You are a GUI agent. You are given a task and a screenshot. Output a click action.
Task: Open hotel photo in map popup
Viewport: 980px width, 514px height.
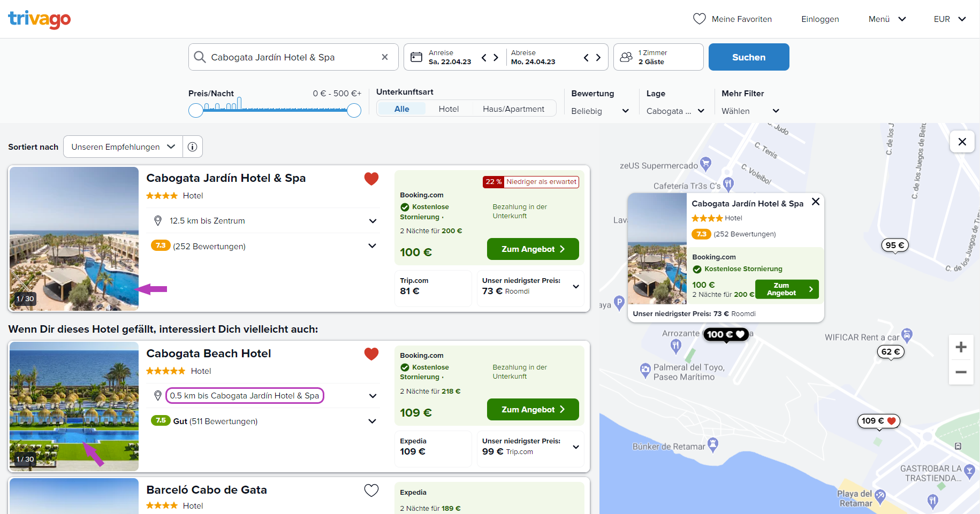(657, 249)
